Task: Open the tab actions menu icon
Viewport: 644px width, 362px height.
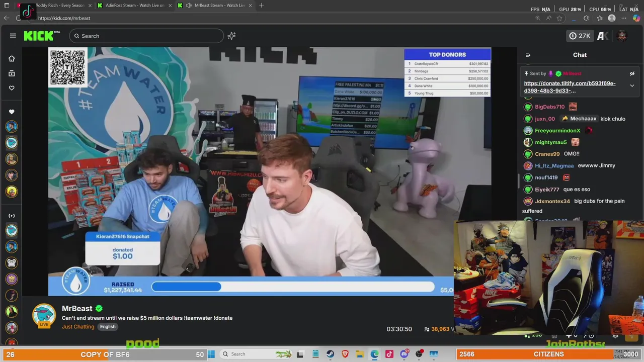Action: coord(7,5)
